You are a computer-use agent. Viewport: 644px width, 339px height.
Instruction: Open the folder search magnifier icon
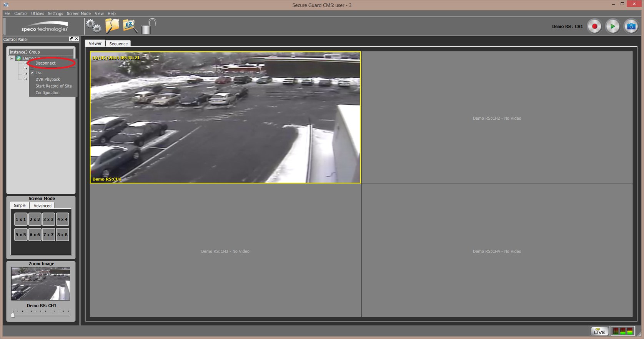point(112,26)
